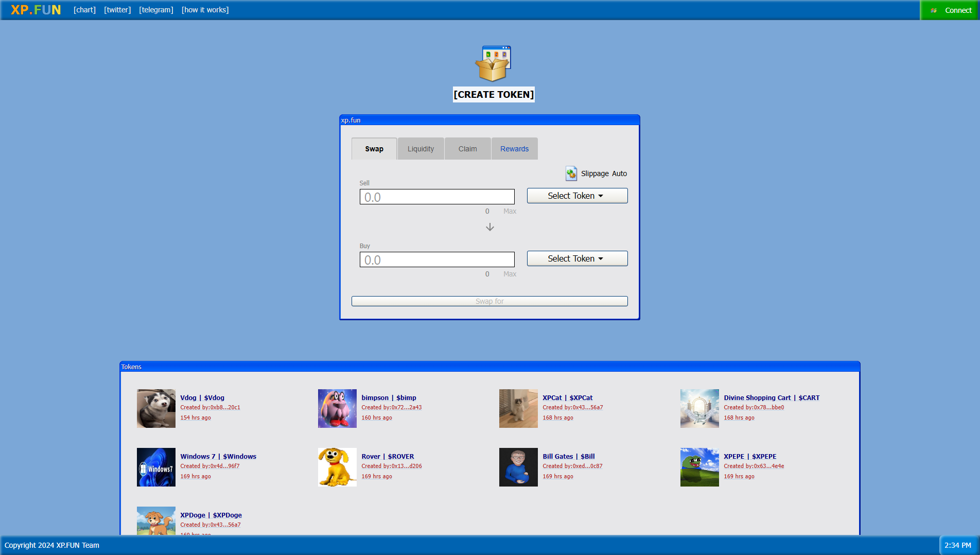Focus the Buy amount input field
Screen dimensions: 980x555
pos(437,259)
